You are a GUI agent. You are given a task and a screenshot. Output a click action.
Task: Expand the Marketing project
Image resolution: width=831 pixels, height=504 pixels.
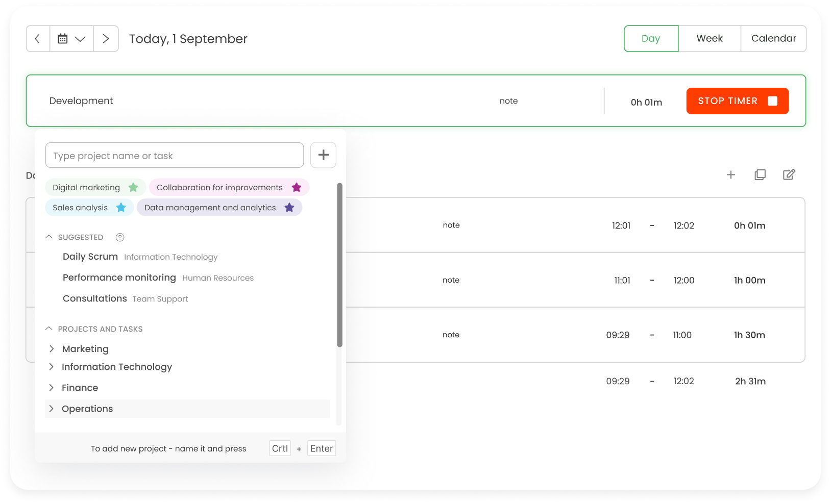52,348
